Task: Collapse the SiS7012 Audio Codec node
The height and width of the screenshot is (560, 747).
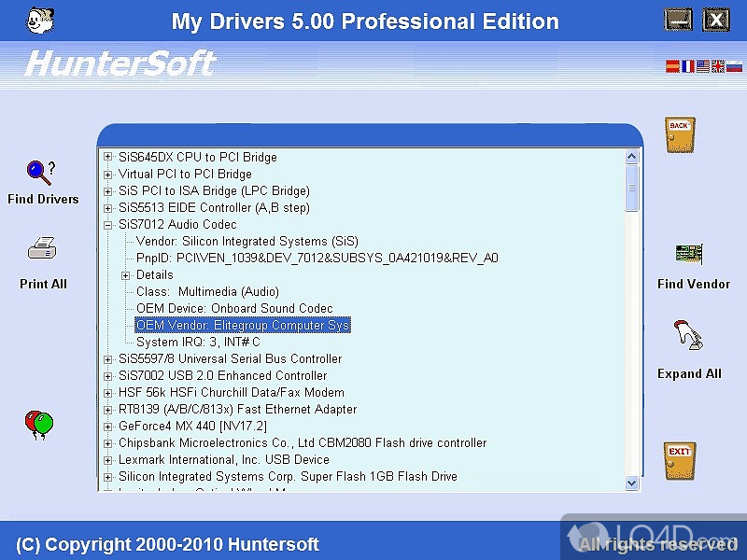Action: (108, 225)
